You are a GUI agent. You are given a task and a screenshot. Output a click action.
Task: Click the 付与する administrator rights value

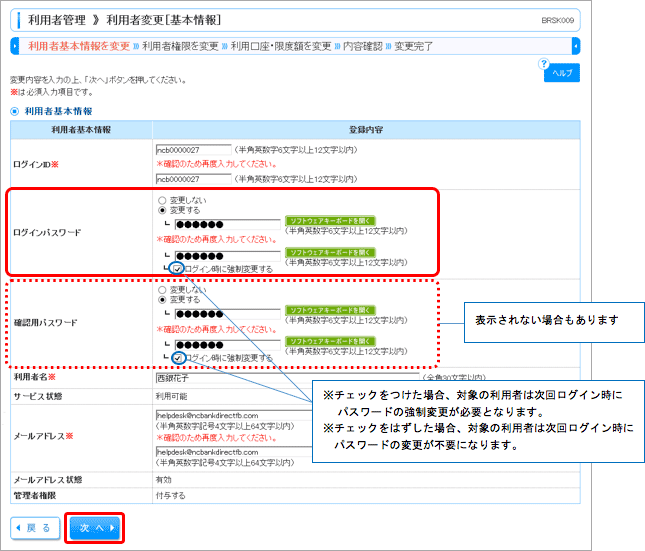(x=170, y=495)
